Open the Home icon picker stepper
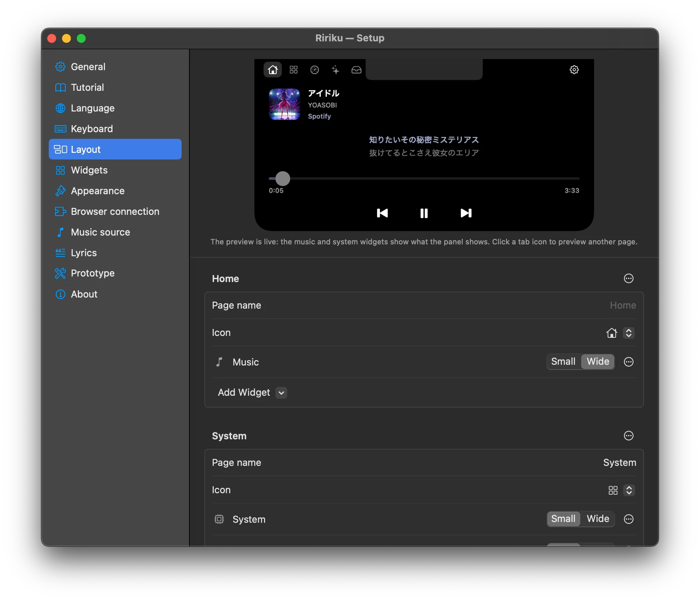 click(629, 333)
